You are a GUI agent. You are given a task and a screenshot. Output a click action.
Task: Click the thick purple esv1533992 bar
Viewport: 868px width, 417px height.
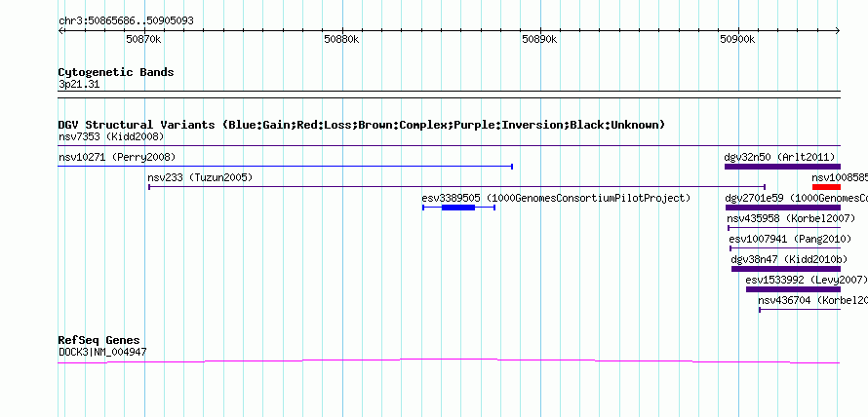pos(793,289)
